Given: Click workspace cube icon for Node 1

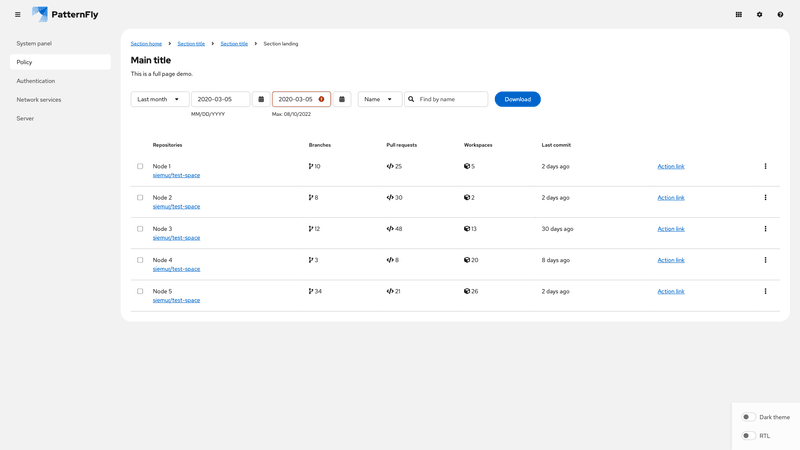Looking at the screenshot, I should click(467, 166).
